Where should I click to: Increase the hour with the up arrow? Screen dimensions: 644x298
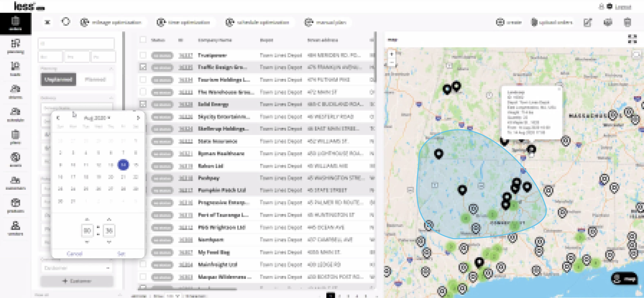coord(87,219)
